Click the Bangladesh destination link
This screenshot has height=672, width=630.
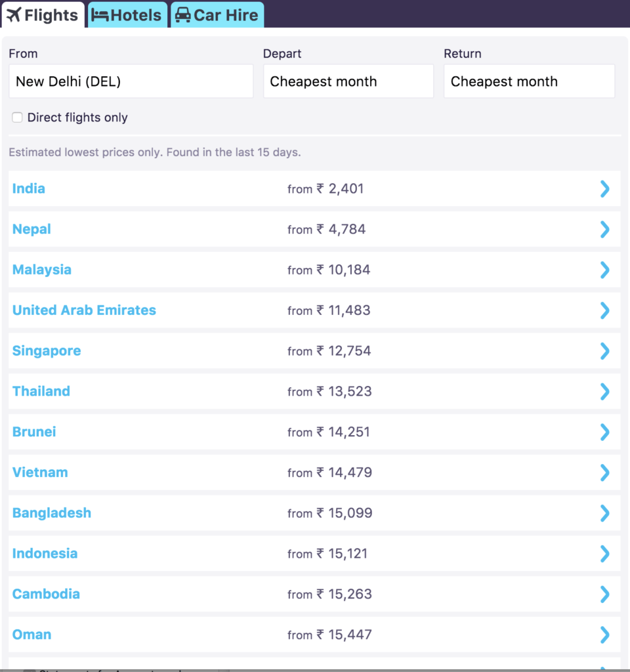click(51, 513)
